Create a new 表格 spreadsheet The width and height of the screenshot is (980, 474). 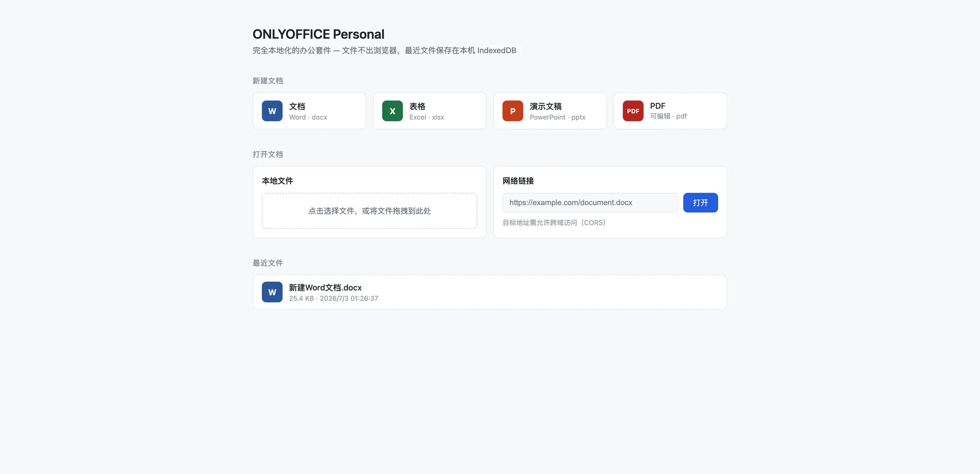tap(430, 111)
